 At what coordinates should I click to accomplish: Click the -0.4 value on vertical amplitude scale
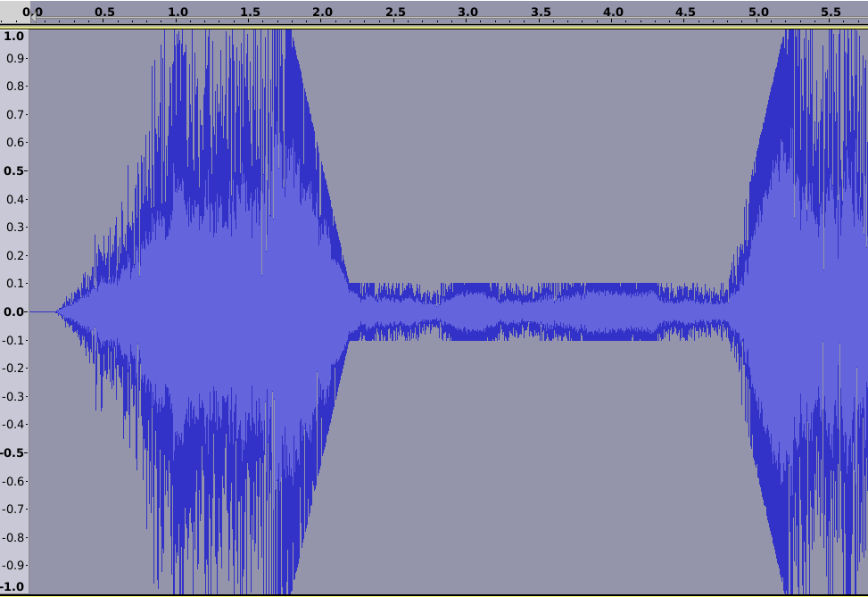pyautogui.click(x=13, y=424)
